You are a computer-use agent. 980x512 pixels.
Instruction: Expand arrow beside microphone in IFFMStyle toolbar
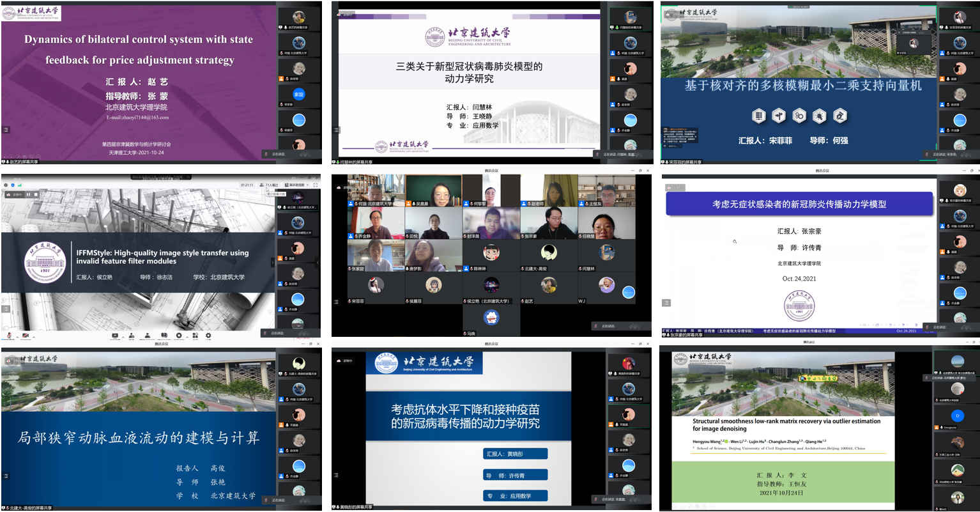(16, 336)
